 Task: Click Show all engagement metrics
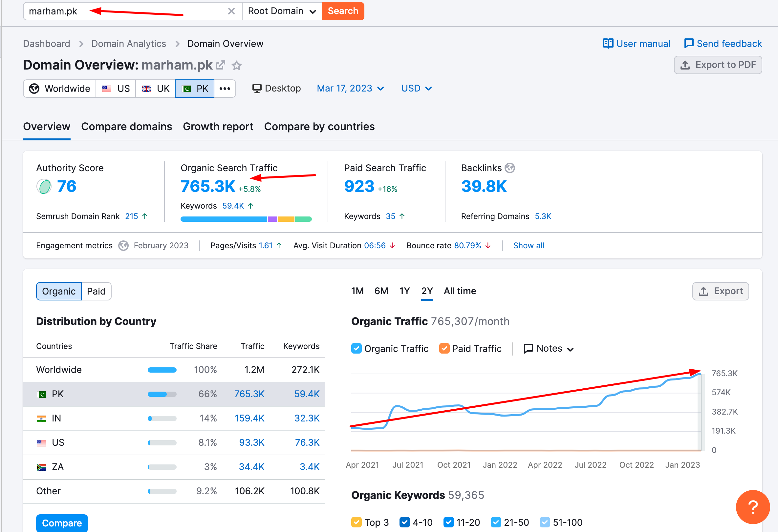click(x=529, y=246)
